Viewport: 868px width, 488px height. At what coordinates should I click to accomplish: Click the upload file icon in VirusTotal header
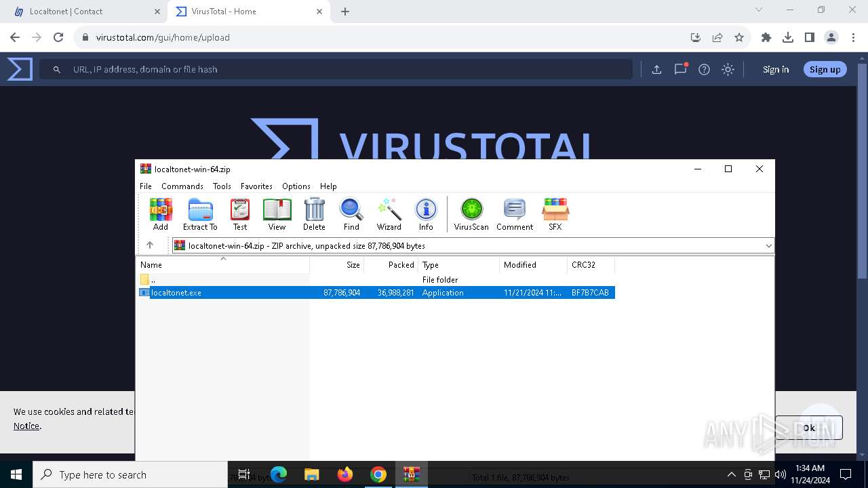(656, 69)
